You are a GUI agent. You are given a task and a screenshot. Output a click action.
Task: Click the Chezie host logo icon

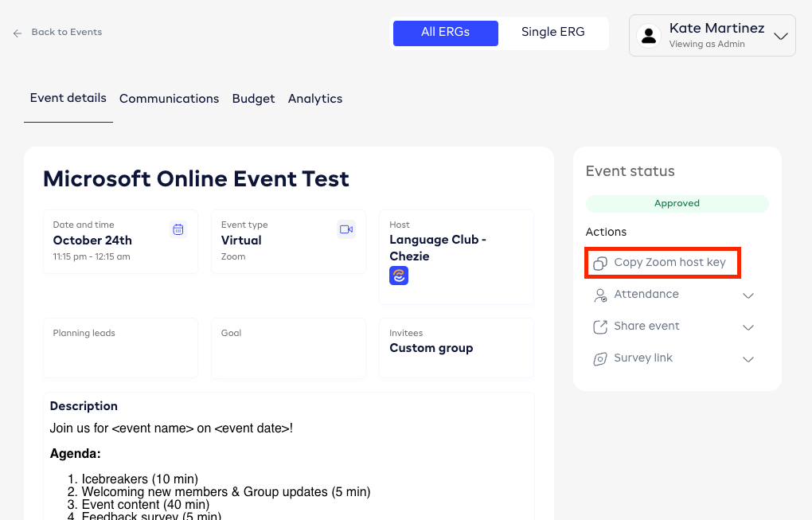click(x=399, y=276)
